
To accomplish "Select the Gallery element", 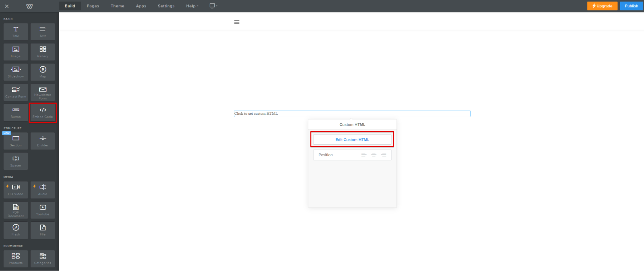I will (43, 52).
